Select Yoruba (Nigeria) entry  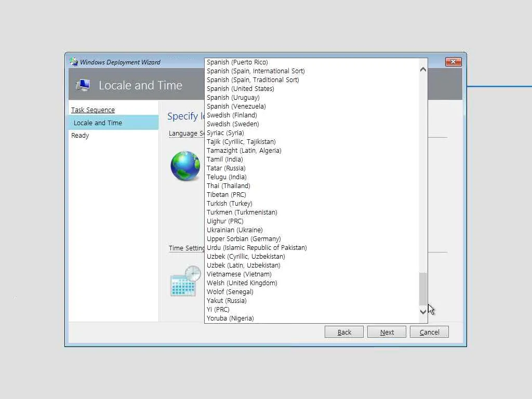[x=312, y=318]
